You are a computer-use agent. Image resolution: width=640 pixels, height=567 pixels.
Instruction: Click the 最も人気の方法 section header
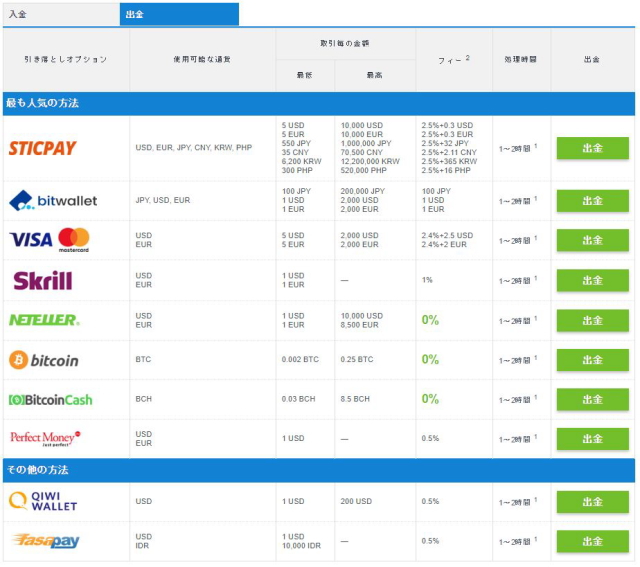click(319, 103)
